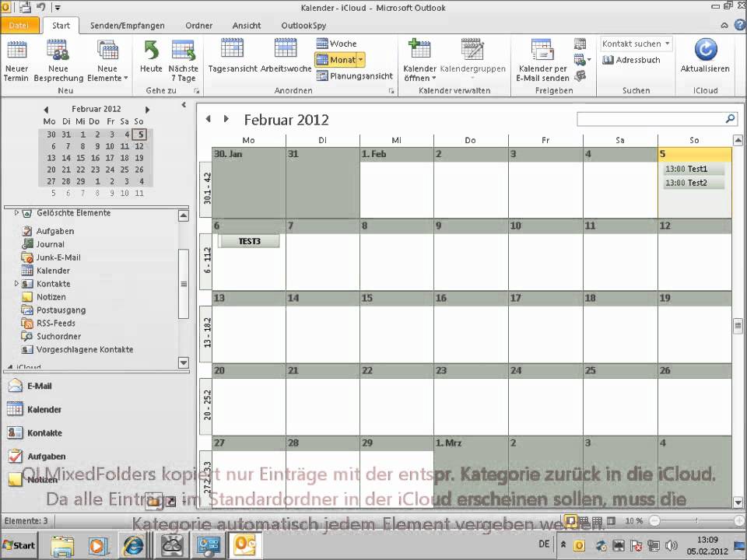Click Kalender per E-Mail senden
The image size is (747, 560).
(x=542, y=61)
